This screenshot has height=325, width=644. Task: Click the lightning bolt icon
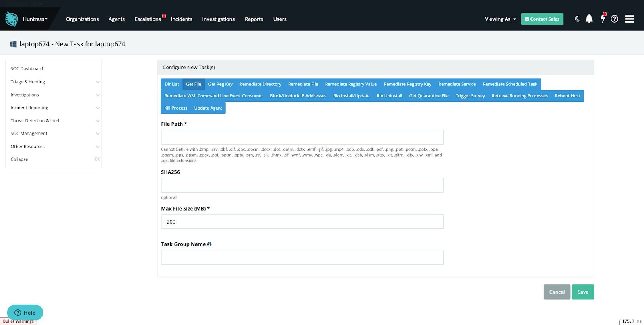click(x=603, y=19)
